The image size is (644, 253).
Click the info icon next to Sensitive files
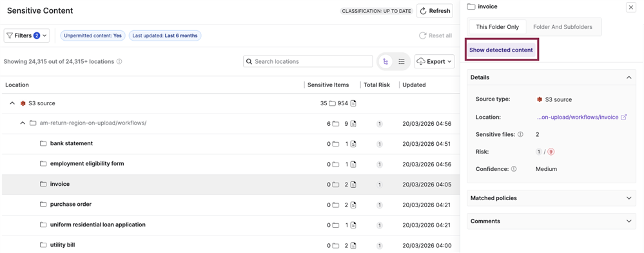tap(520, 134)
